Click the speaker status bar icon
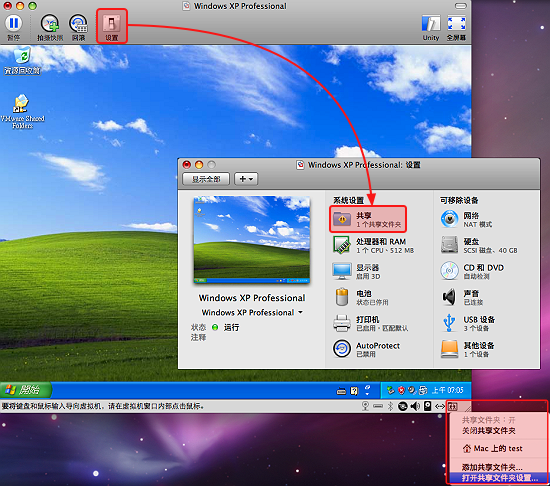Screen dimensions: 550x486 click(415, 406)
